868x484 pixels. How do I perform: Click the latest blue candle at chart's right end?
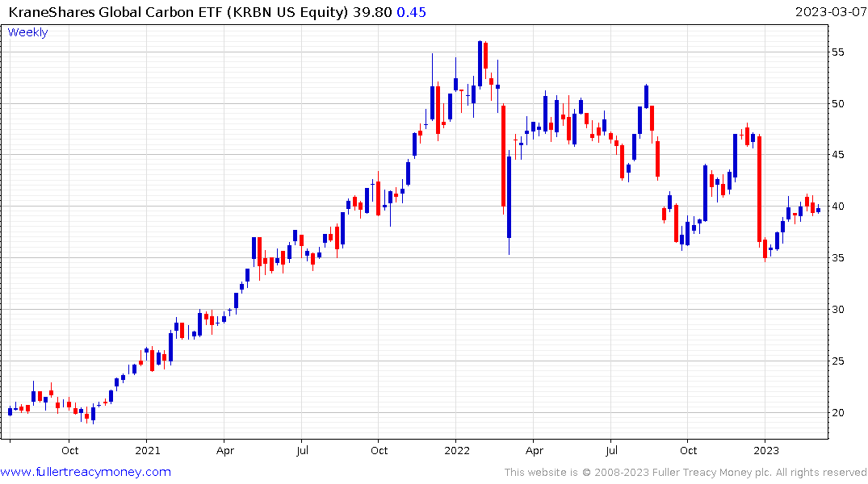(818, 210)
